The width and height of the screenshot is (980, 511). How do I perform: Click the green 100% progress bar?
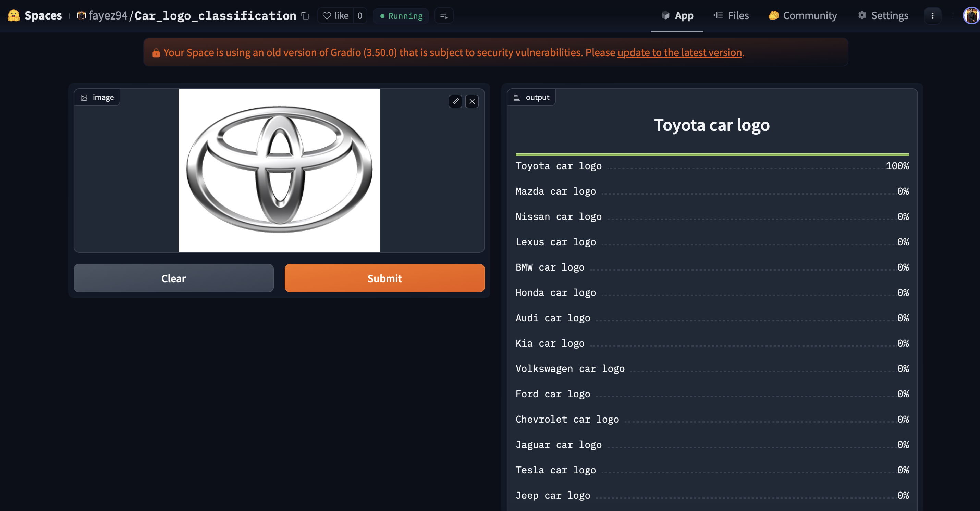point(711,154)
